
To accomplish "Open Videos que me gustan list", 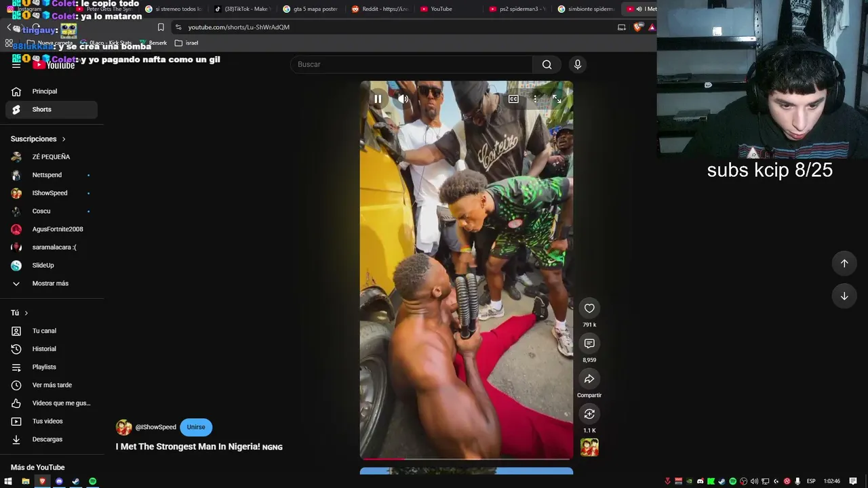I will pyautogui.click(x=52, y=403).
